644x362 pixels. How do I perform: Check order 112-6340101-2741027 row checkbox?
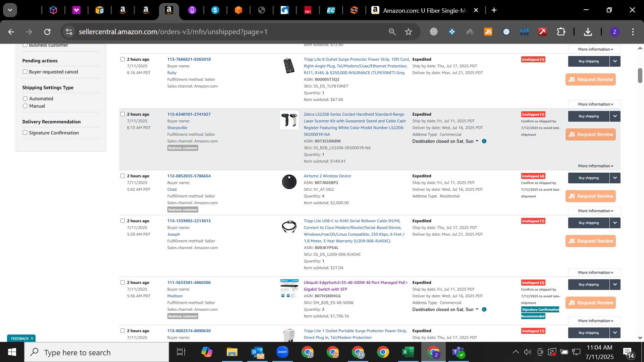(x=122, y=114)
